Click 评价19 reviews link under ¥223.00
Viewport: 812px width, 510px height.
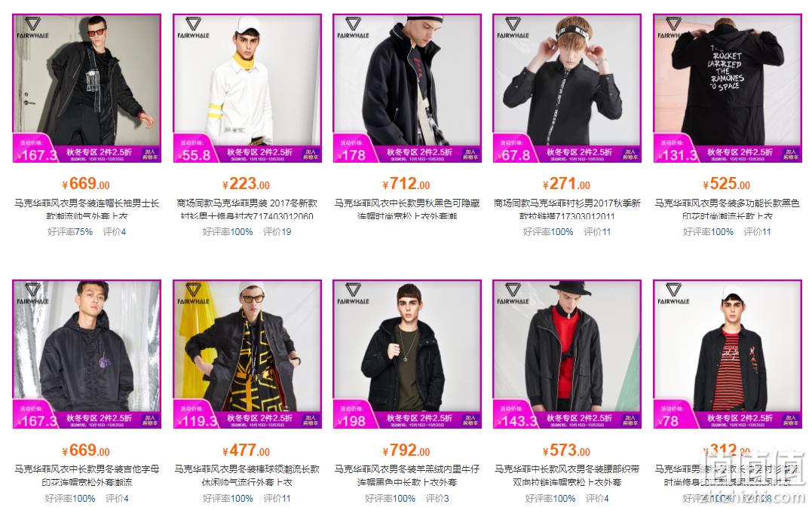pos(277,232)
